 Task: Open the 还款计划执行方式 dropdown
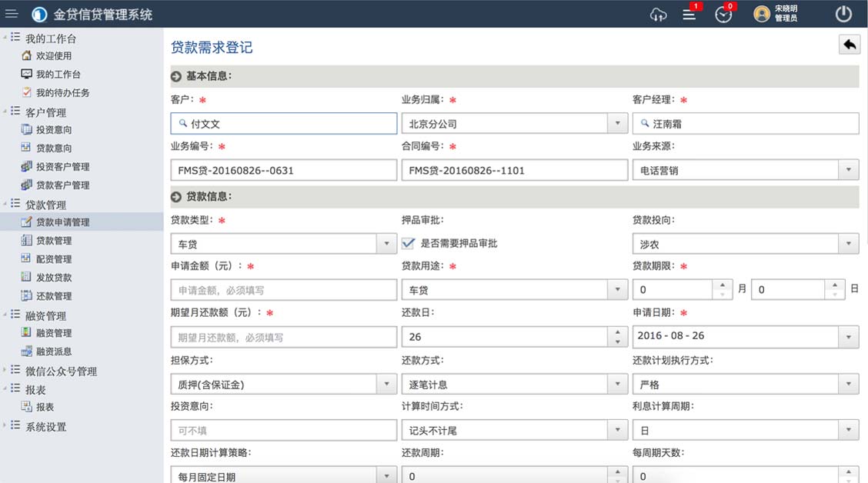(x=849, y=384)
